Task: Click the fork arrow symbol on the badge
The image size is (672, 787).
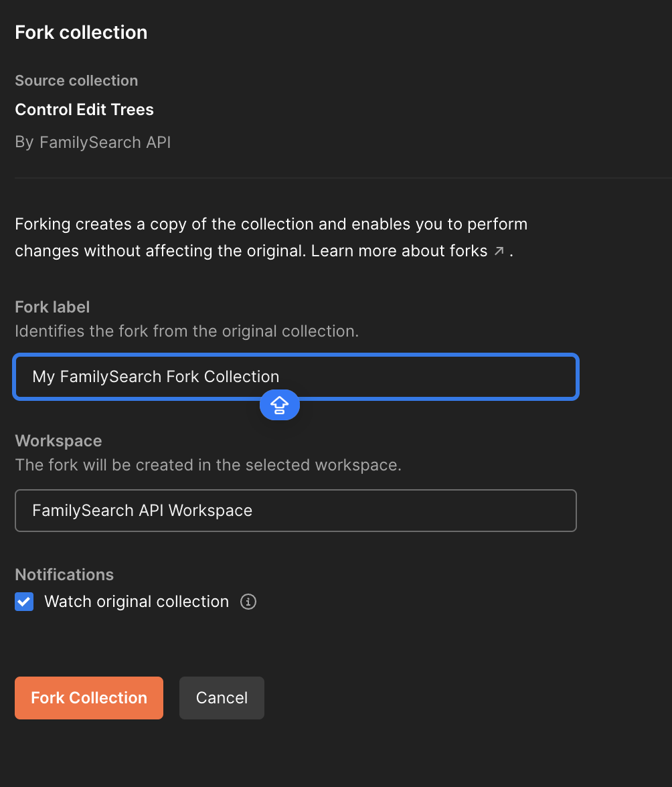Action: [279, 404]
